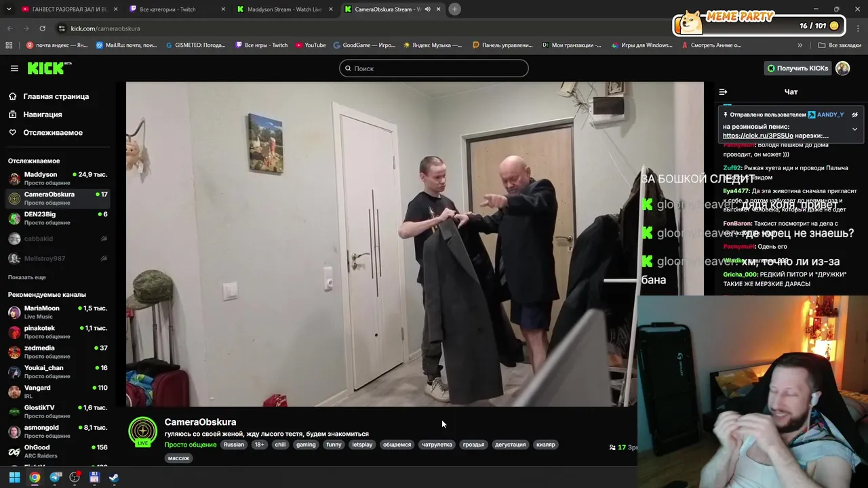
Task: Click the KICK logo
Action: [x=49, y=68]
